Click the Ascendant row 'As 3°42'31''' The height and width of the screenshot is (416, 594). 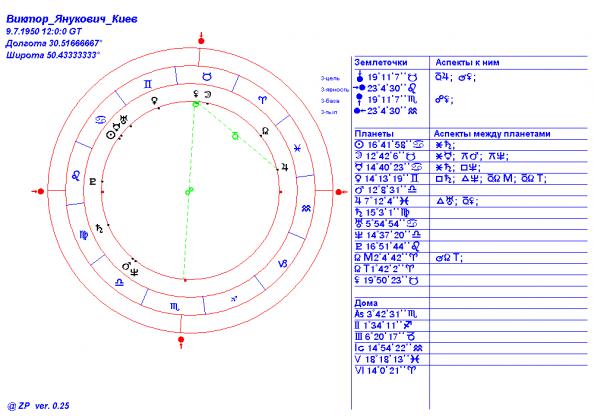(x=386, y=314)
